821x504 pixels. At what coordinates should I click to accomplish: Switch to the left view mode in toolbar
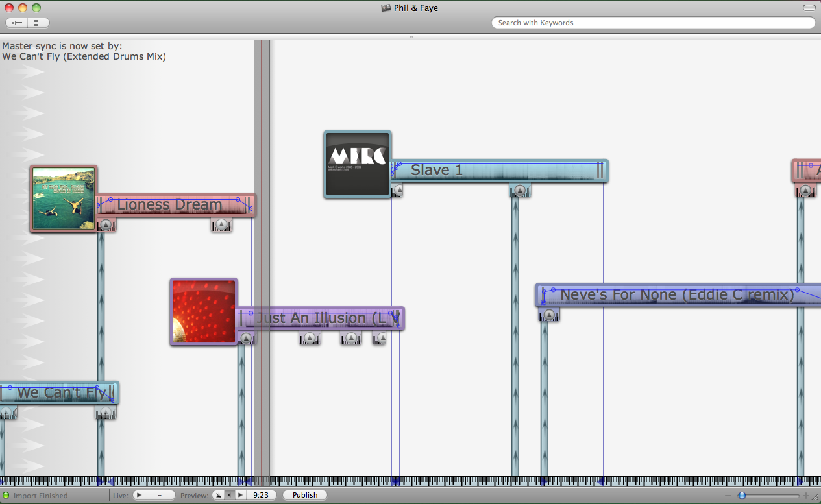17,23
